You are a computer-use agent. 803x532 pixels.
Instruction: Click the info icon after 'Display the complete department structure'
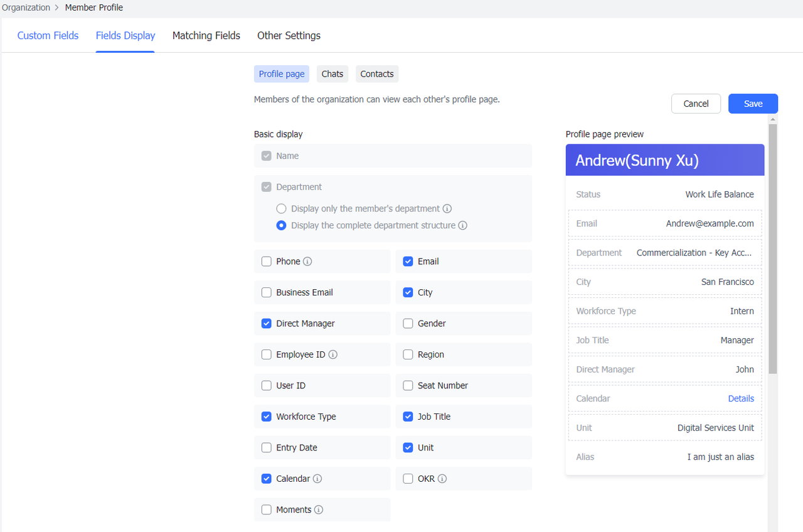[x=462, y=225]
